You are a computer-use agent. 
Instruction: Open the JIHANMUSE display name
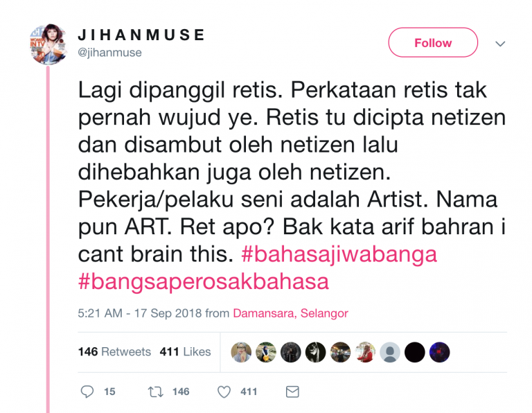pyautogui.click(x=141, y=35)
